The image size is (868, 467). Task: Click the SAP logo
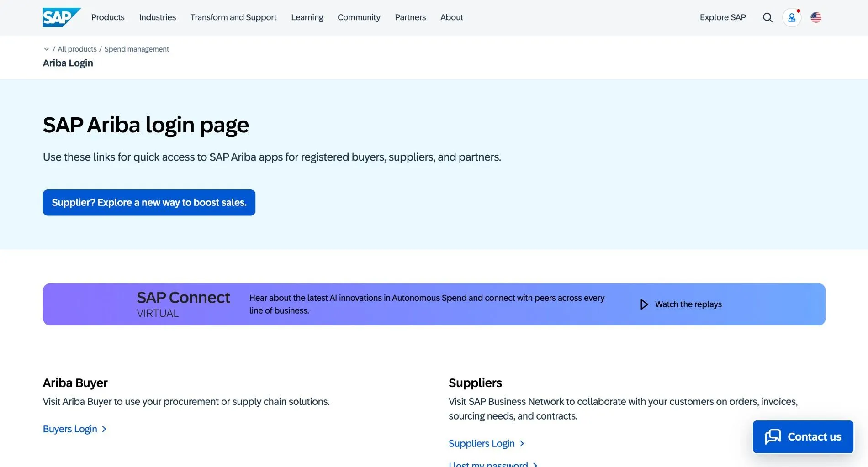62,17
